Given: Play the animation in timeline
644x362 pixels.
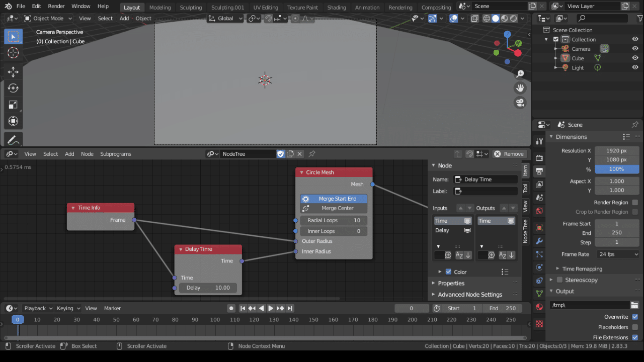Looking at the screenshot, I should click(x=271, y=308).
